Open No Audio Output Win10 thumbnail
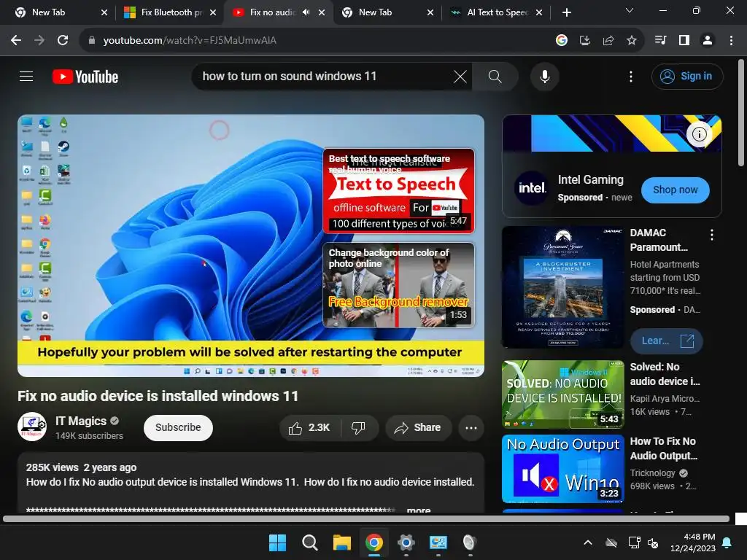 tap(562, 469)
